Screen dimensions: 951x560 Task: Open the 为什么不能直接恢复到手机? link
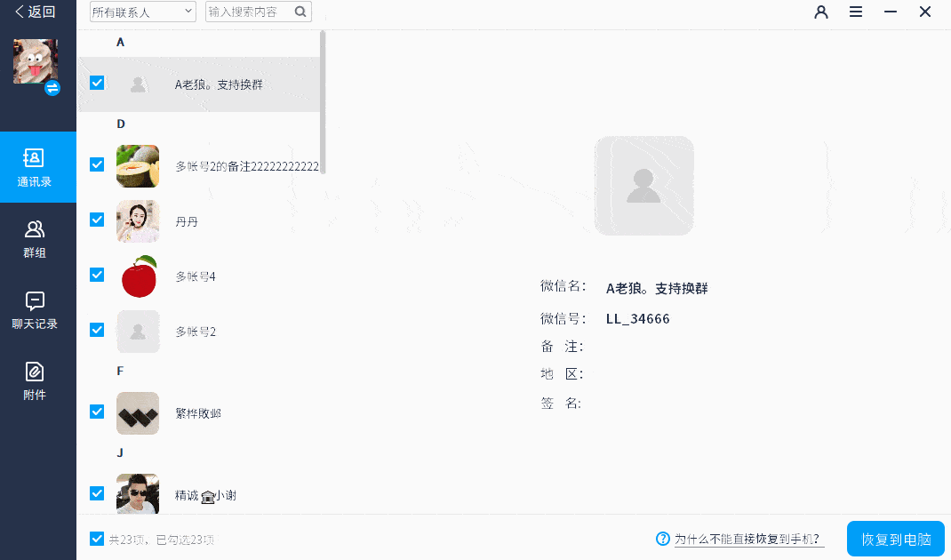tap(748, 539)
